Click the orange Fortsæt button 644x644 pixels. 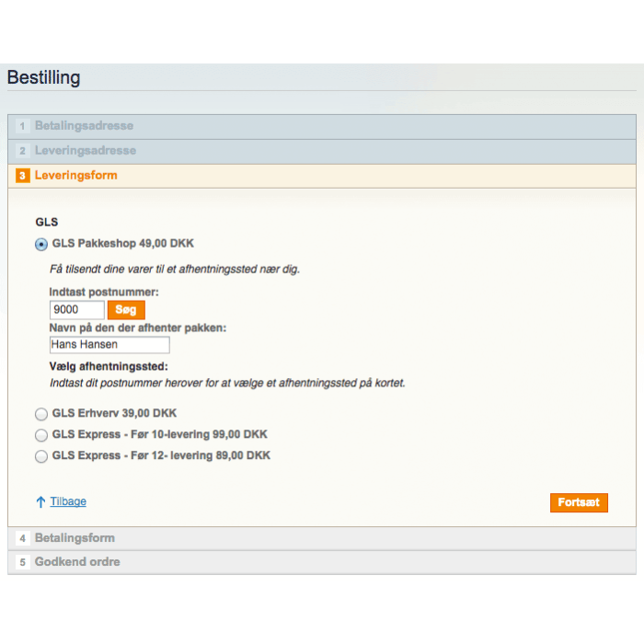579,502
